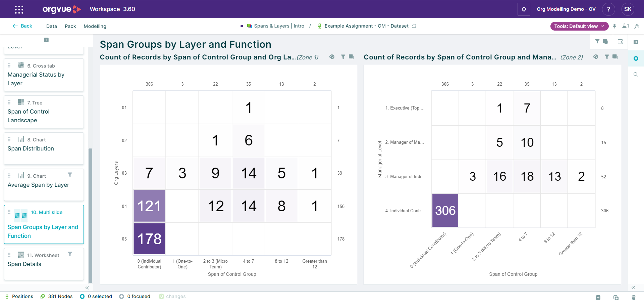This screenshot has height=303, width=644.
Task: Click the 10 cell in Manager of Managers row
Action: tap(527, 142)
